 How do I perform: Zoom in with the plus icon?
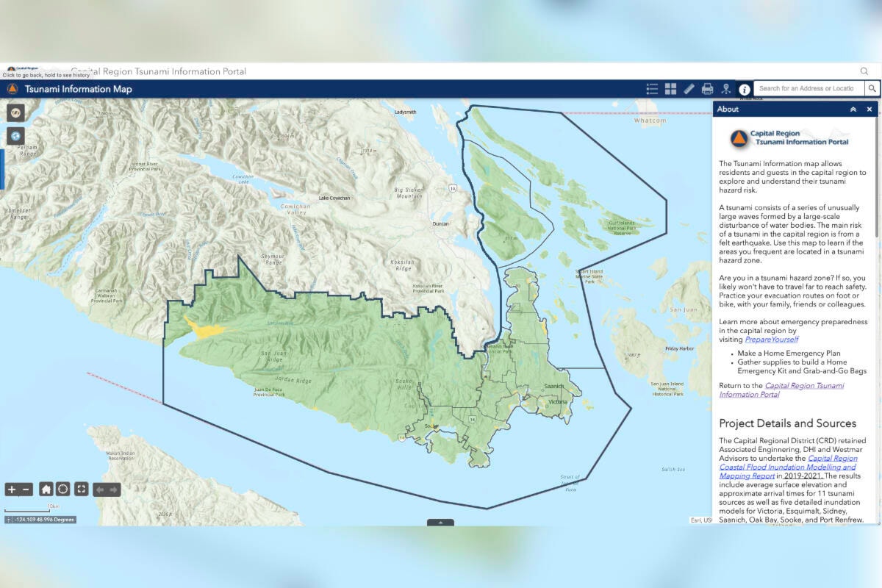[x=11, y=488]
